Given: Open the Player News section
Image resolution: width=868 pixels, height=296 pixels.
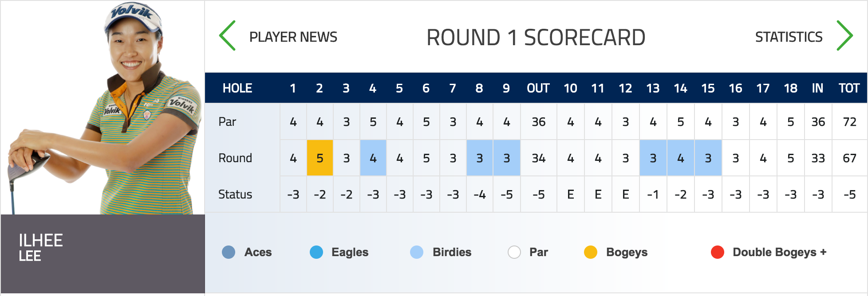Looking at the screenshot, I should (293, 37).
